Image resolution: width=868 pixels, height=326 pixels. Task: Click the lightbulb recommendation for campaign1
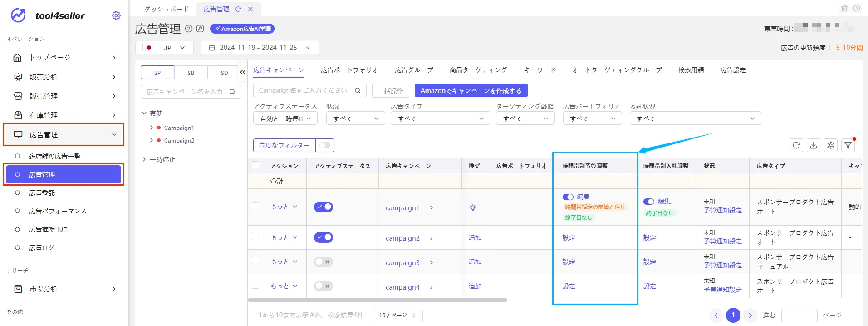coord(473,207)
